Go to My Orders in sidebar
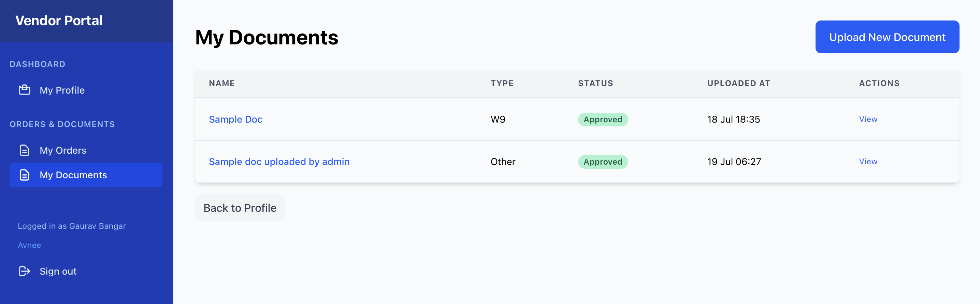 pos(63,151)
